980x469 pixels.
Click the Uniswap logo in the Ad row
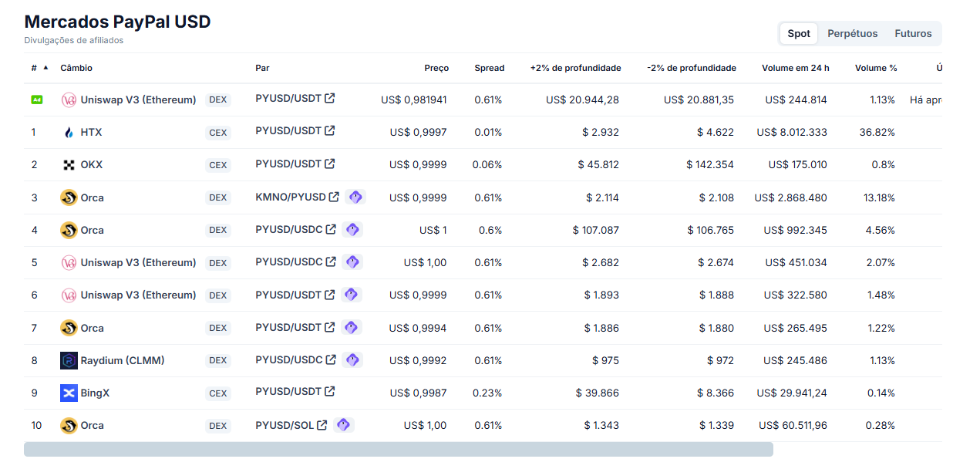[x=69, y=100]
